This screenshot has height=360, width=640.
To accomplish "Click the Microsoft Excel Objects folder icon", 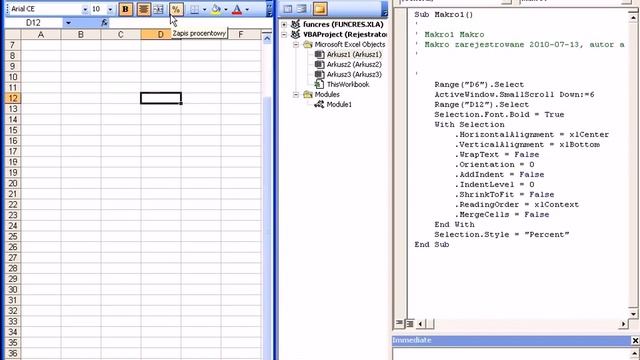I will 308,44.
